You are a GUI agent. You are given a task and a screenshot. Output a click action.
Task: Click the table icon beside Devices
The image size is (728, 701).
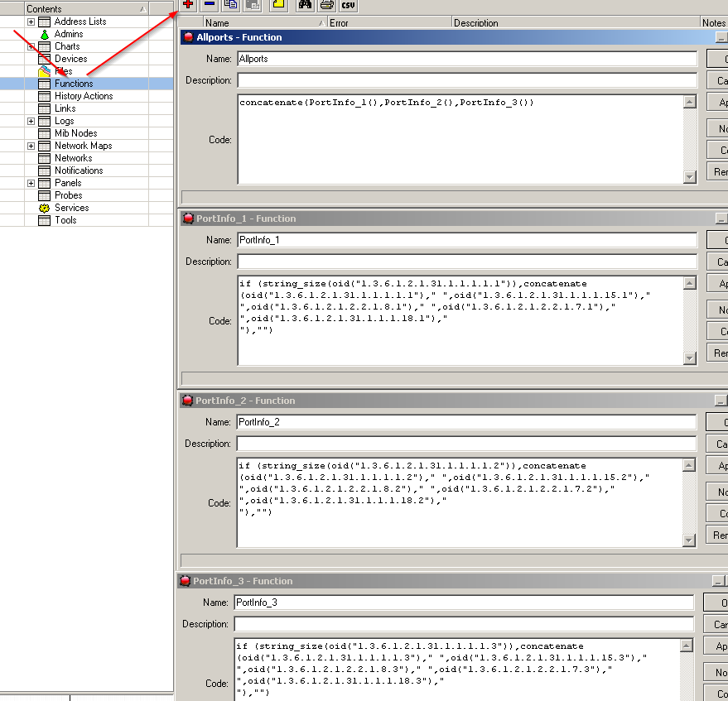44,59
